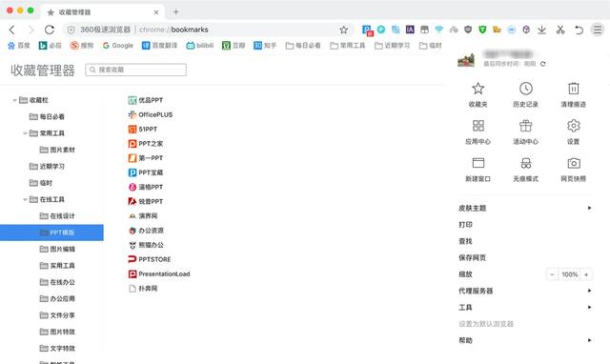Click the undo closed tab arrow icon
The image size is (610, 364).
pos(579,30)
